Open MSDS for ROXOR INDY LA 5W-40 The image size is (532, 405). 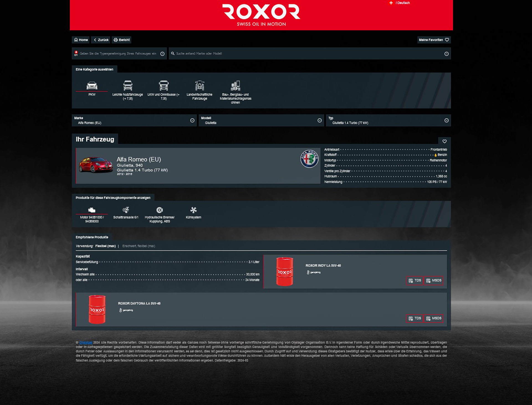pyautogui.click(x=434, y=280)
